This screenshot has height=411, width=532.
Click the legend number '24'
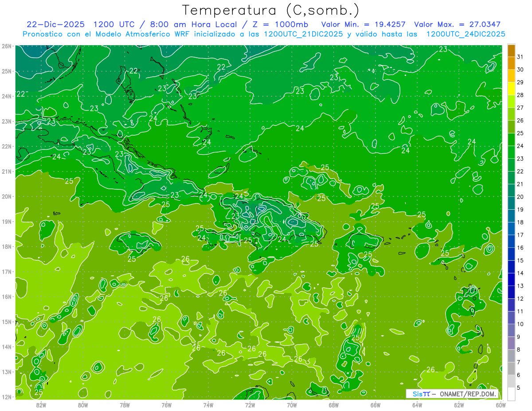520,146
